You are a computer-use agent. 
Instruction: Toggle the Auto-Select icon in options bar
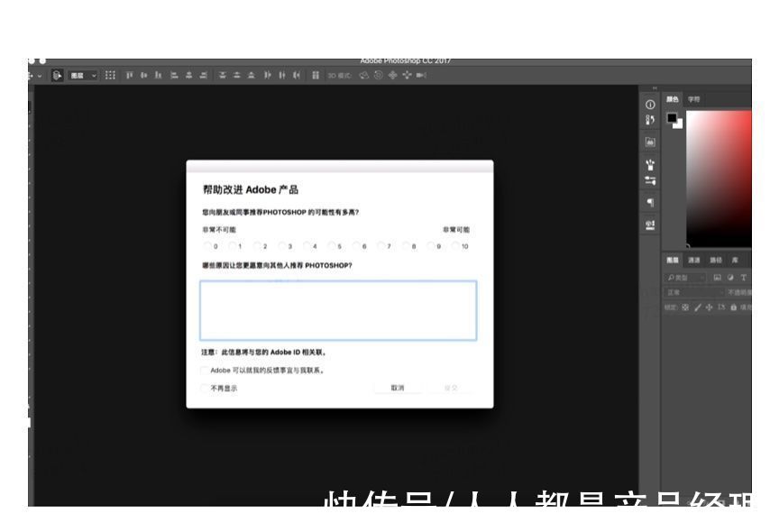tap(57, 75)
